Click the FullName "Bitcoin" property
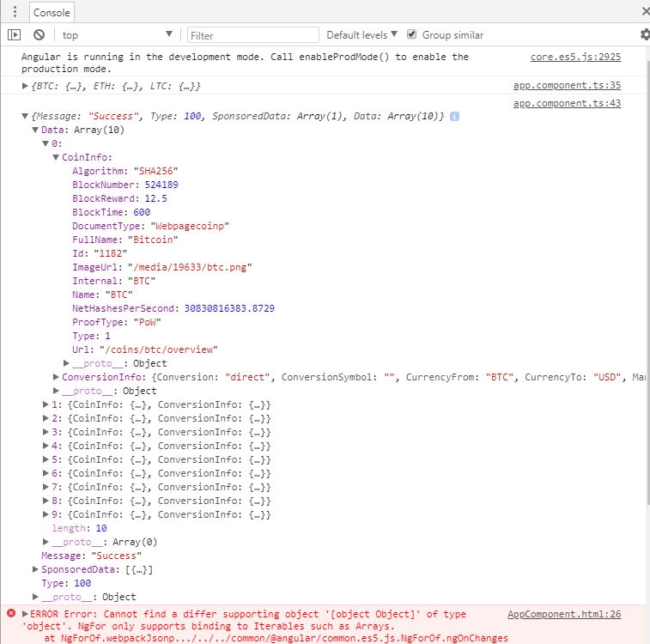The image size is (650, 644). point(125,240)
